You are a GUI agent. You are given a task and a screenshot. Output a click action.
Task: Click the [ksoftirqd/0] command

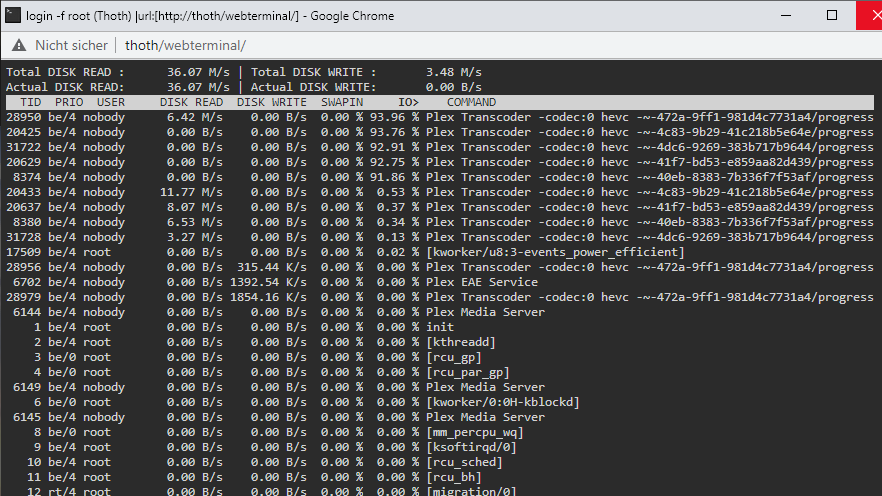(471, 447)
